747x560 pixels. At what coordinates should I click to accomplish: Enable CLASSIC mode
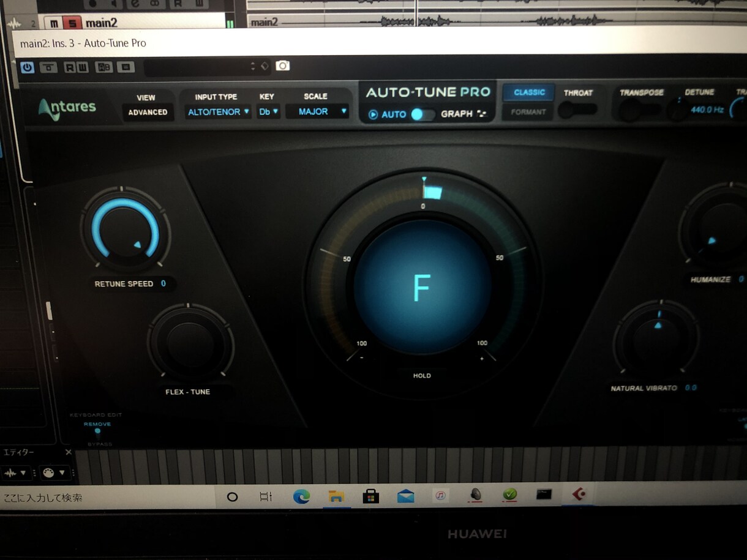(529, 92)
